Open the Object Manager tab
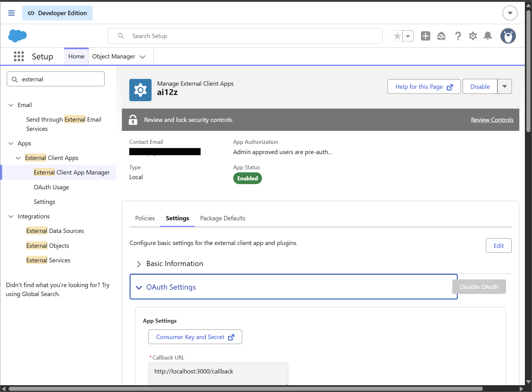 click(x=114, y=56)
